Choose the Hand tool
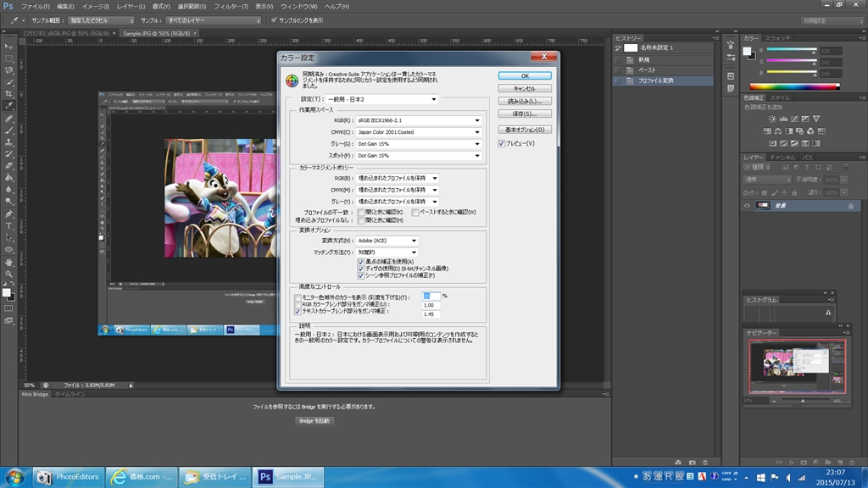This screenshot has width=868, height=488. pyautogui.click(x=8, y=262)
